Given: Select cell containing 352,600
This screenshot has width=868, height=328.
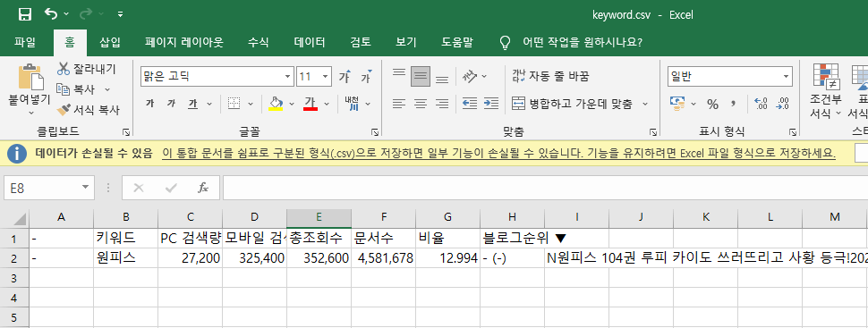Looking at the screenshot, I should 319,257.
